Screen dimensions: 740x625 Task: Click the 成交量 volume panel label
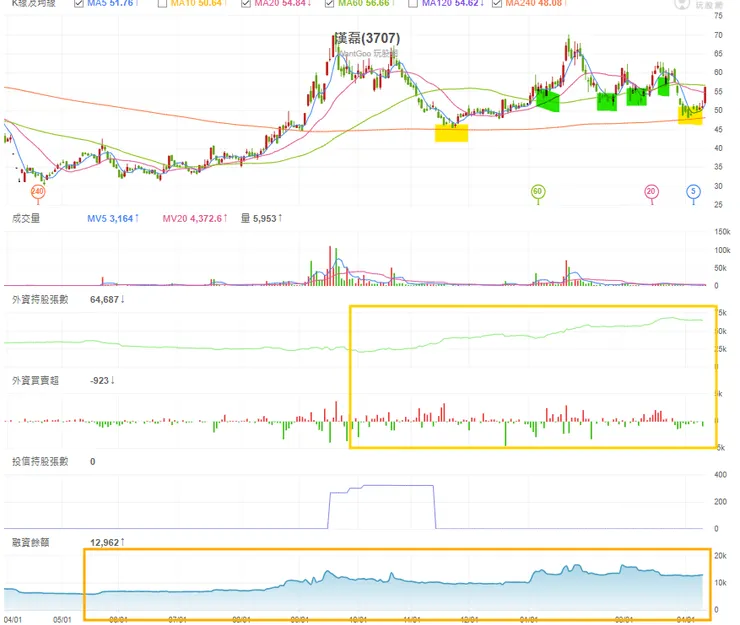tap(26, 219)
